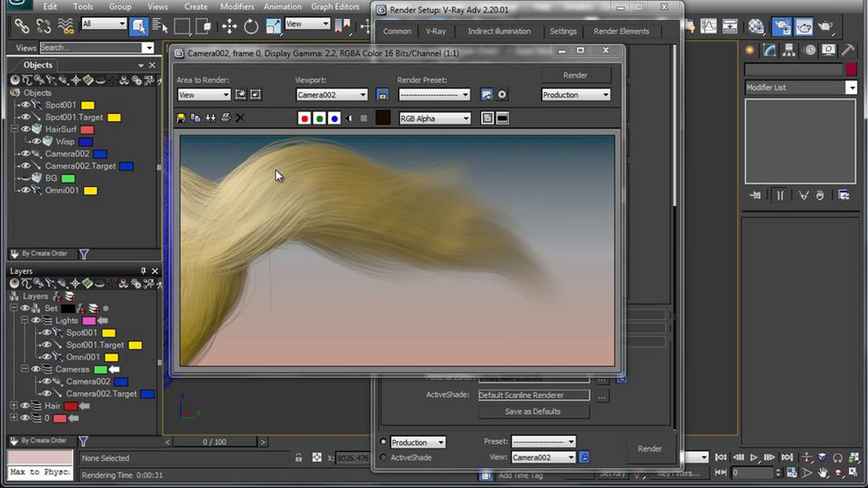Open the Area to Render dropdown
The width and height of the screenshot is (868, 488).
[x=204, y=95]
